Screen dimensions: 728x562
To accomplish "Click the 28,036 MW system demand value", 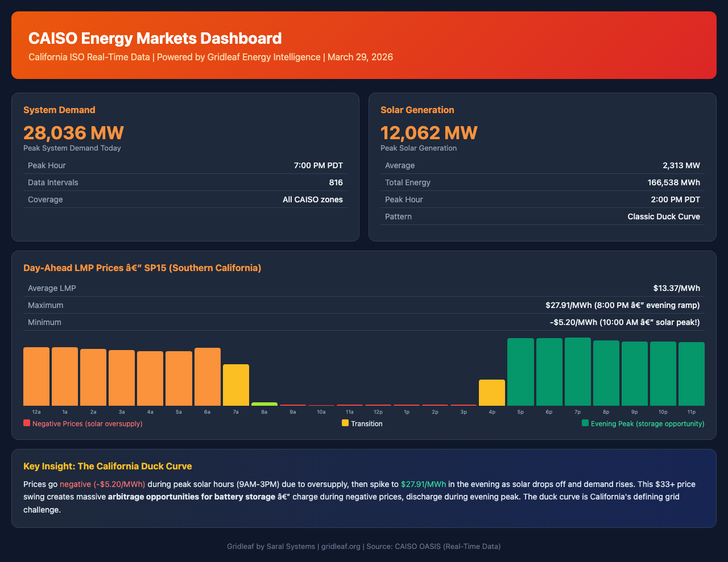I will click(73, 133).
